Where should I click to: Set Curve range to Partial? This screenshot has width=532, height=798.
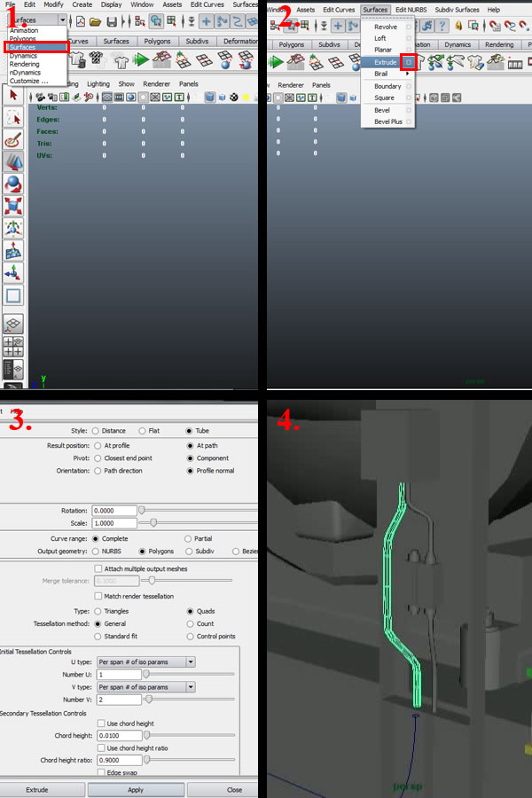coord(188,539)
